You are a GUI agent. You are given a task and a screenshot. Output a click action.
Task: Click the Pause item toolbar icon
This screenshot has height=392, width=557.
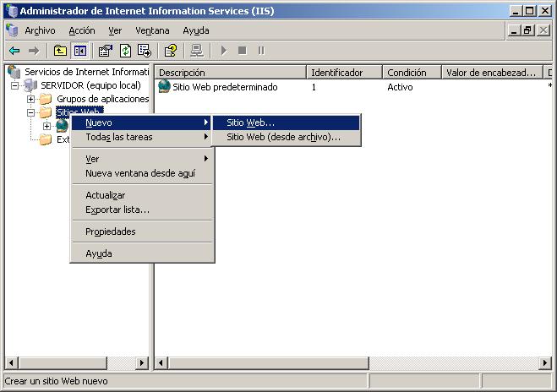(x=261, y=51)
